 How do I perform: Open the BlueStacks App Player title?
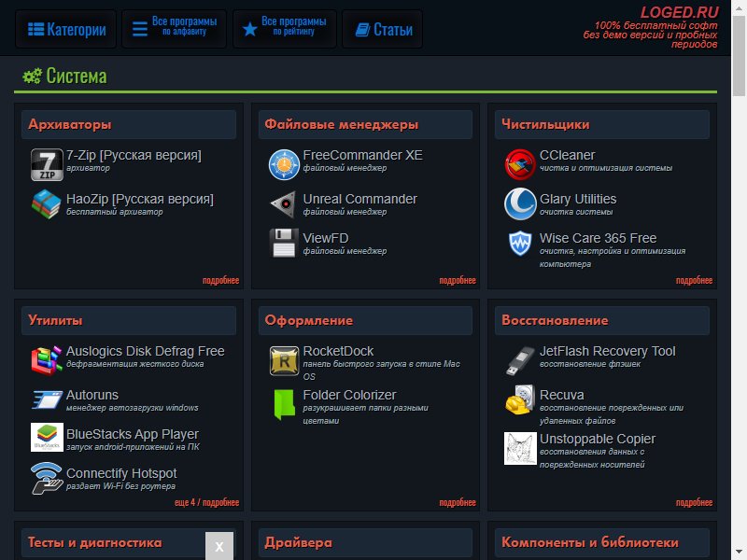[133, 434]
